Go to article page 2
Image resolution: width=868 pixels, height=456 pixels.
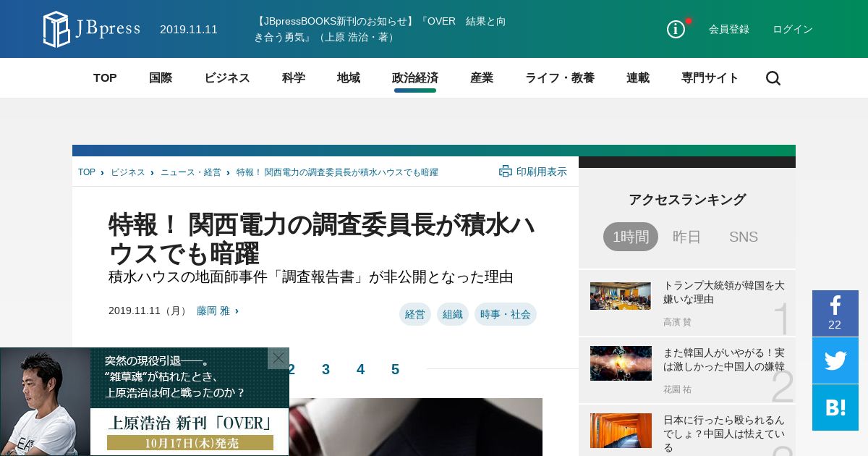tap(292, 370)
